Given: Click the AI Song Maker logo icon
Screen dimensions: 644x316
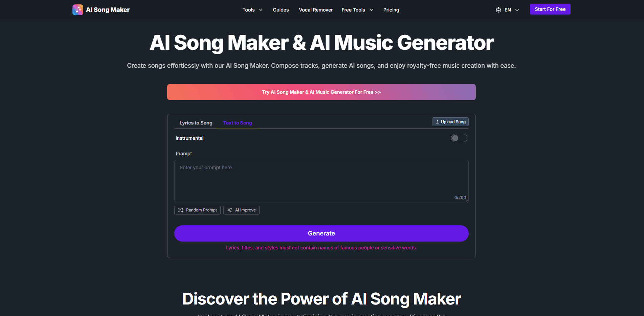Looking at the screenshot, I should coord(78,10).
